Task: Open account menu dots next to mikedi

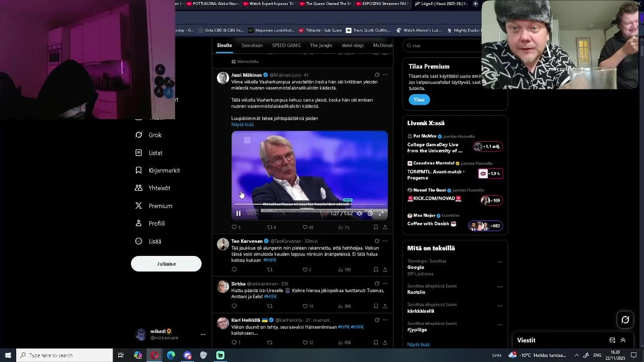Action: click(203, 334)
